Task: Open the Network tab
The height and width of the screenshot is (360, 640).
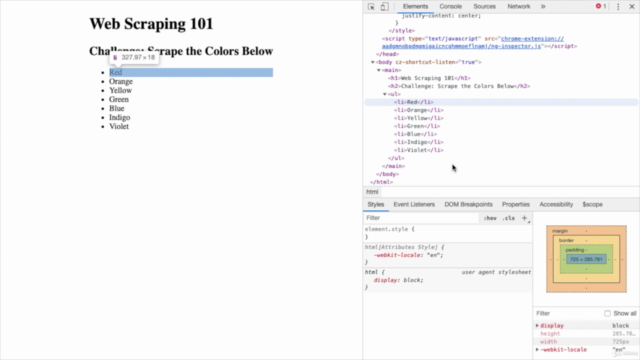Action: [x=519, y=7]
